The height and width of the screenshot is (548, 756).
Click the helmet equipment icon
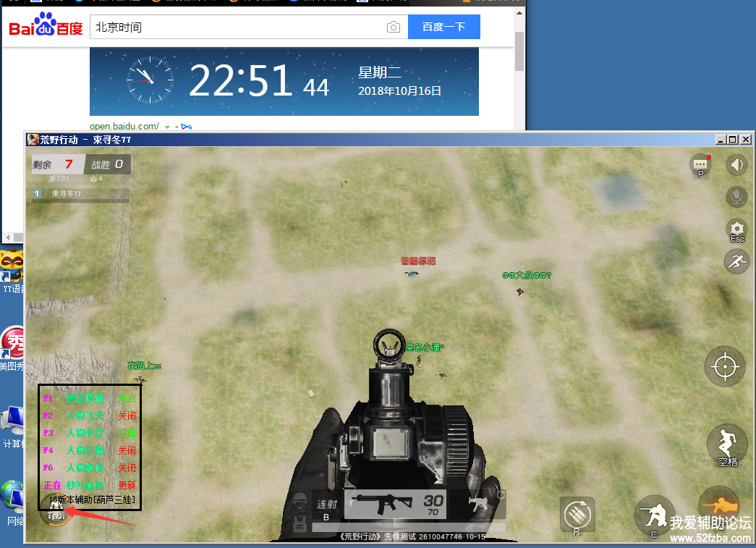[300, 502]
